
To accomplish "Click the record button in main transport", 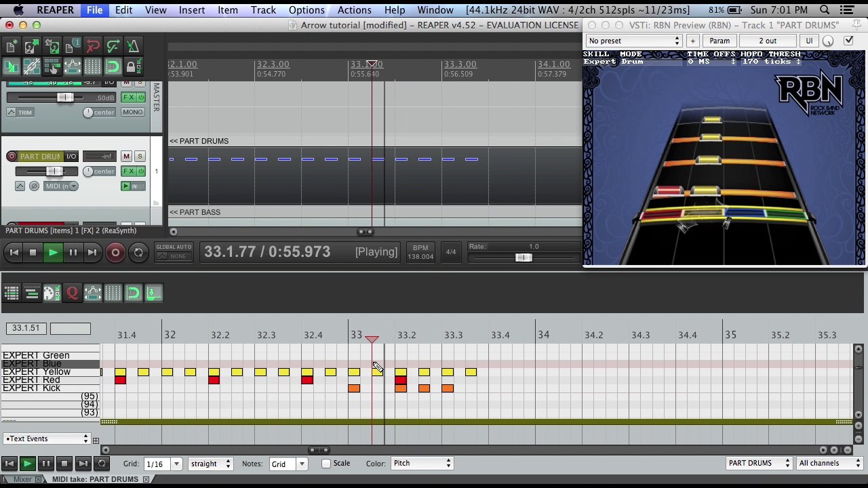I will coord(115,253).
